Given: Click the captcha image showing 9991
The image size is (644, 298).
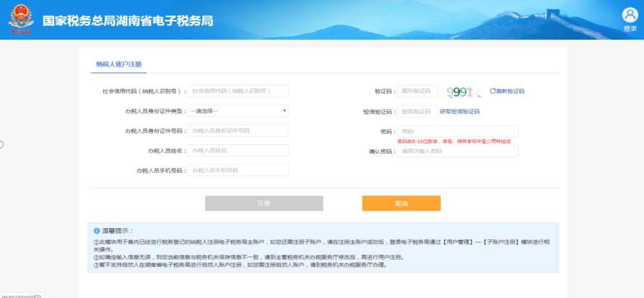Looking at the screenshot, I should [x=464, y=91].
